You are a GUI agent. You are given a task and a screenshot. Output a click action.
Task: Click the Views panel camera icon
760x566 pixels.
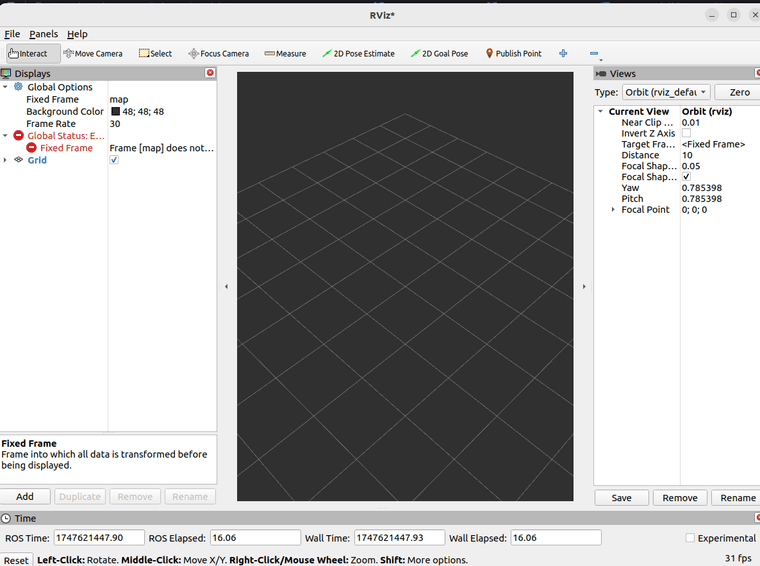601,74
